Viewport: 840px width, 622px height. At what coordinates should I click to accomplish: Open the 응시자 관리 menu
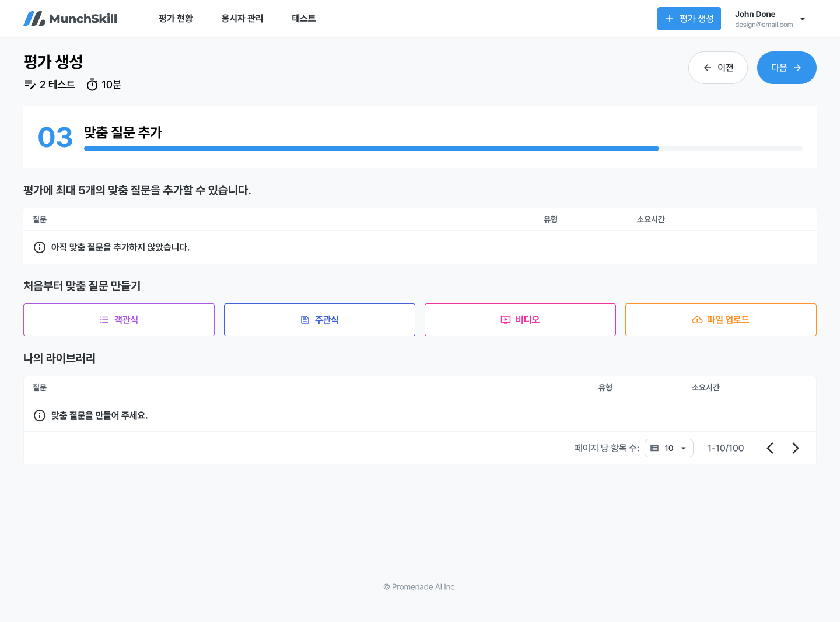click(242, 19)
